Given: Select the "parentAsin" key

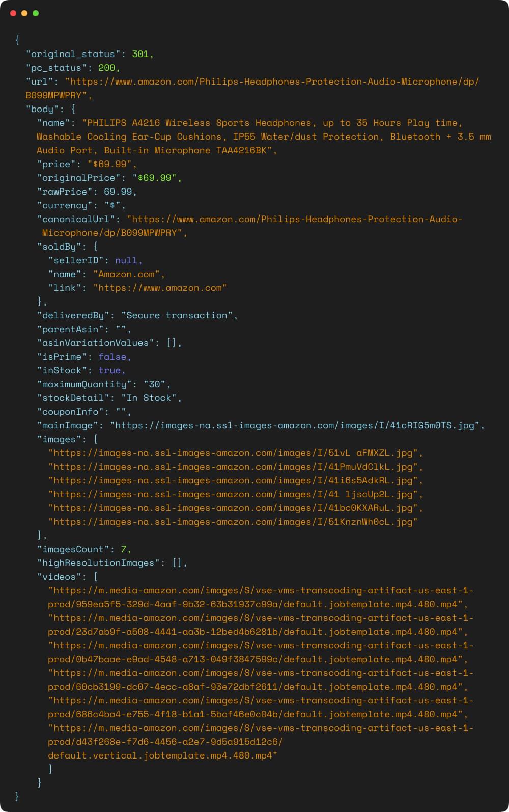Looking at the screenshot, I should [x=70, y=329].
